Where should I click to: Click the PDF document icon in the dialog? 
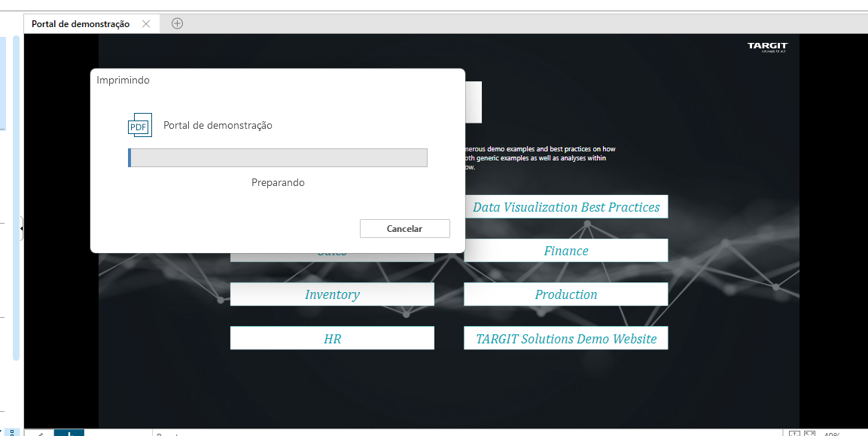click(139, 125)
